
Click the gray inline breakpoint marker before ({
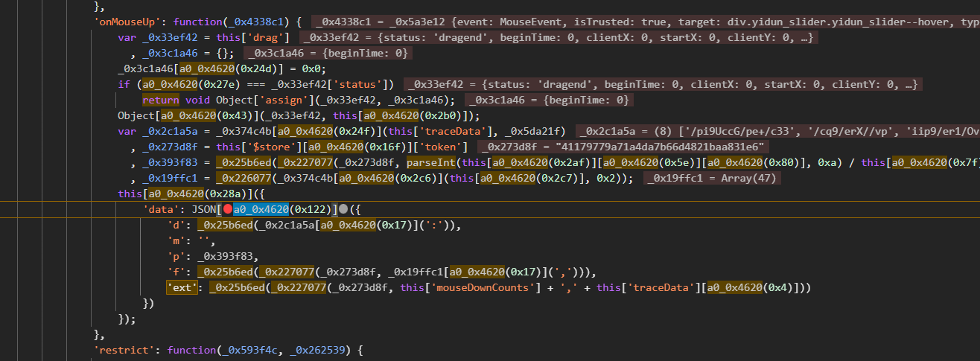click(x=343, y=209)
